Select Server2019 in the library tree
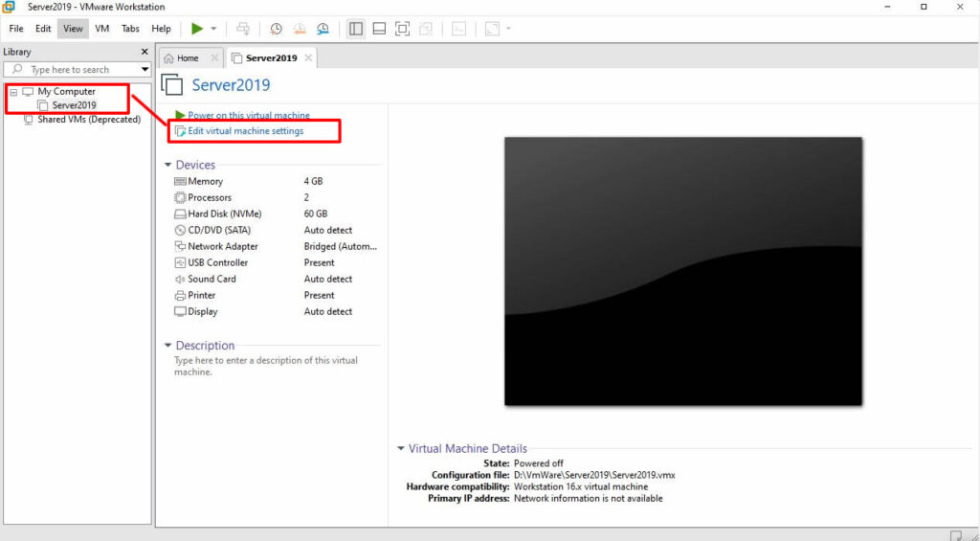Screen dimensions: 980x541 point(74,105)
